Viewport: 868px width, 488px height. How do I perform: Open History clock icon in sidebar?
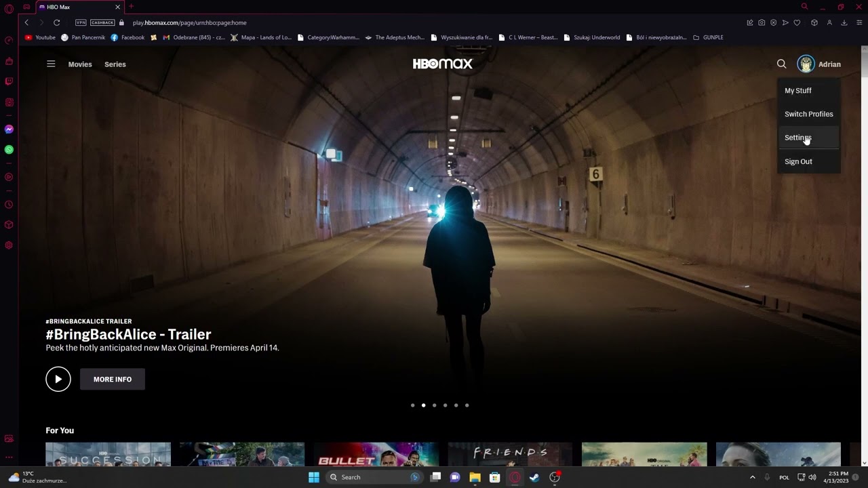9,205
